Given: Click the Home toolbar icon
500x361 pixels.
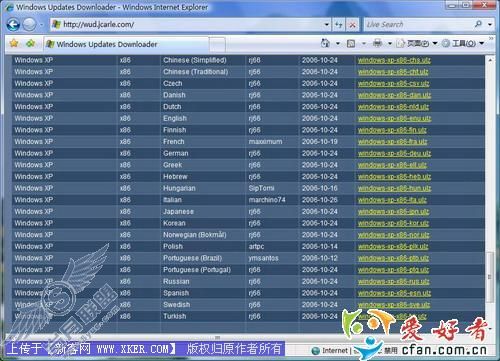Looking at the screenshot, I should (325, 43).
